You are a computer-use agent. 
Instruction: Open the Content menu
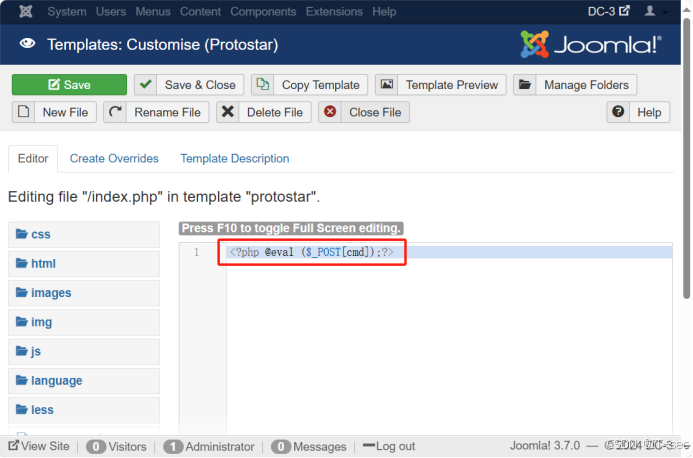pyautogui.click(x=200, y=11)
